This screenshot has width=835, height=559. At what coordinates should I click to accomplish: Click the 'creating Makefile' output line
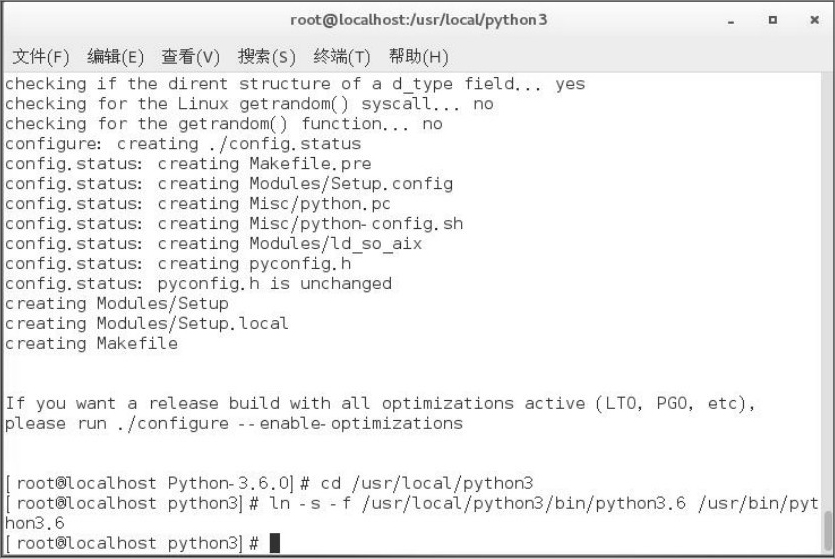(91, 343)
